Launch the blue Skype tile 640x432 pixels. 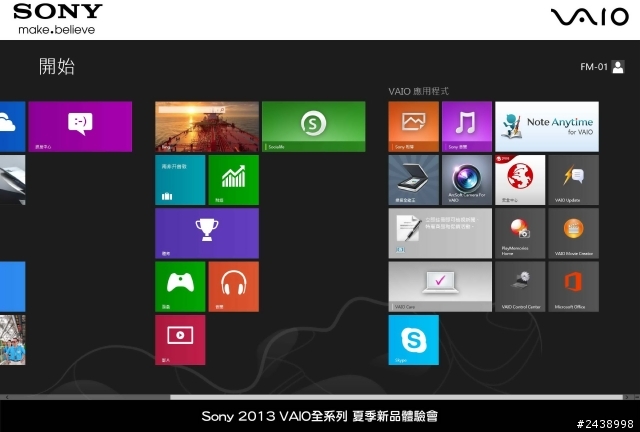point(413,340)
